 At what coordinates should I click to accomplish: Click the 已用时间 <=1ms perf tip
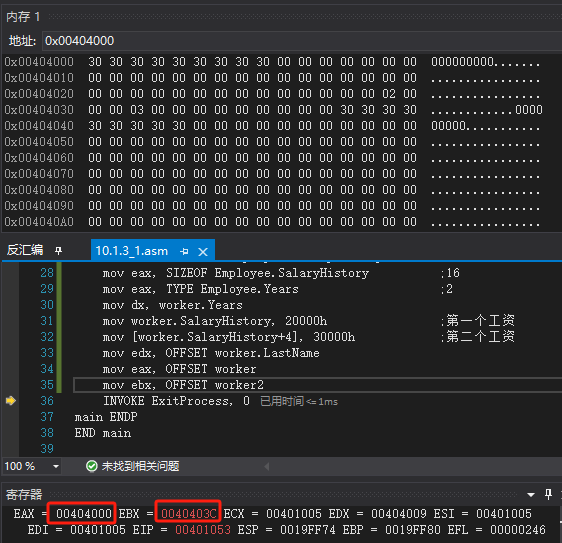click(x=299, y=401)
